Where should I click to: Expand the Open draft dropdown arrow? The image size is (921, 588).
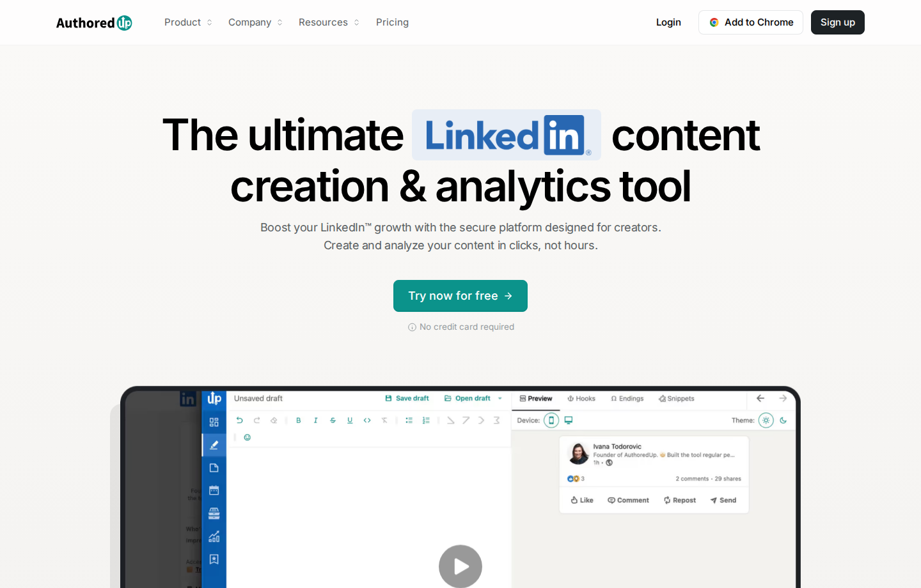pos(500,399)
